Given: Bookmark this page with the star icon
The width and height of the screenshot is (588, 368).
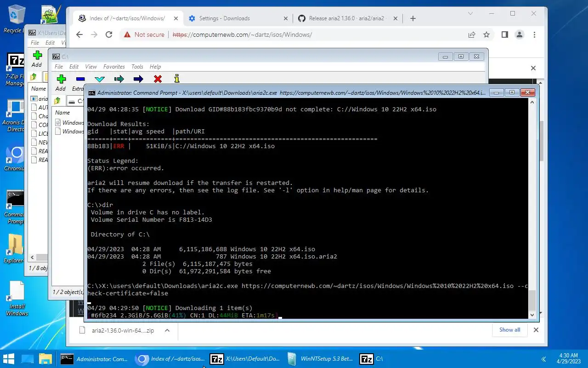Looking at the screenshot, I should 486,34.
